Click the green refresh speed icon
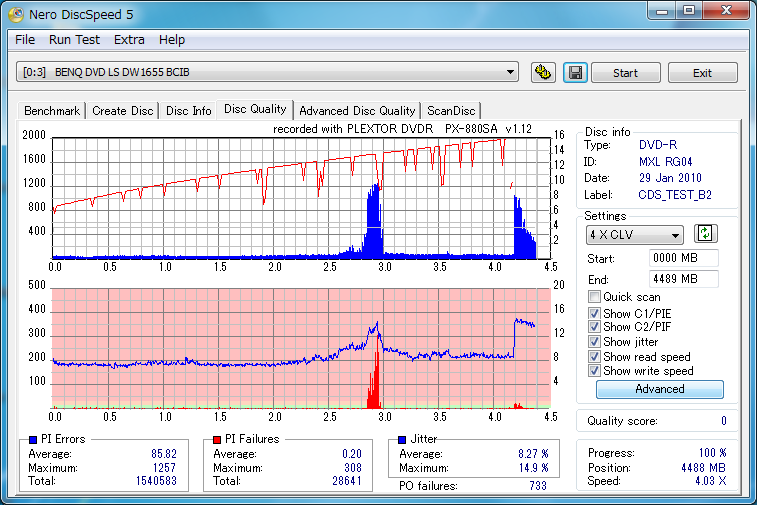Viewport: 757px width, 505px height. point(706,234)
